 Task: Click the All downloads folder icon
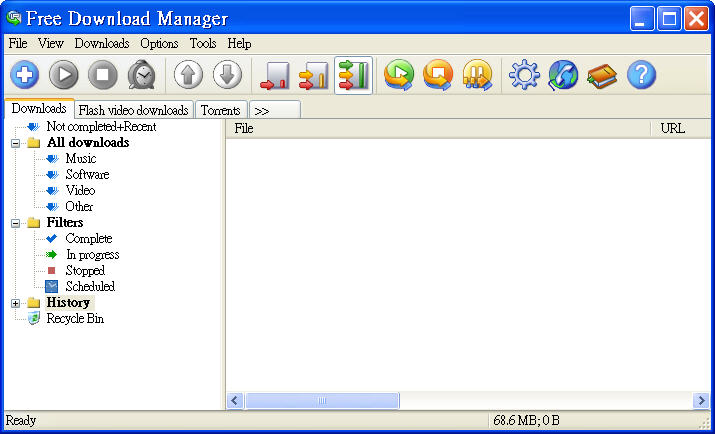coord(34,143)
